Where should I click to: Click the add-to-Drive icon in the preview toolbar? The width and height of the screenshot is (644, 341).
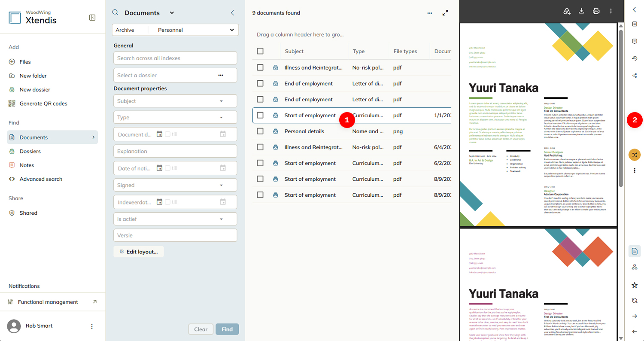(567, 11)
